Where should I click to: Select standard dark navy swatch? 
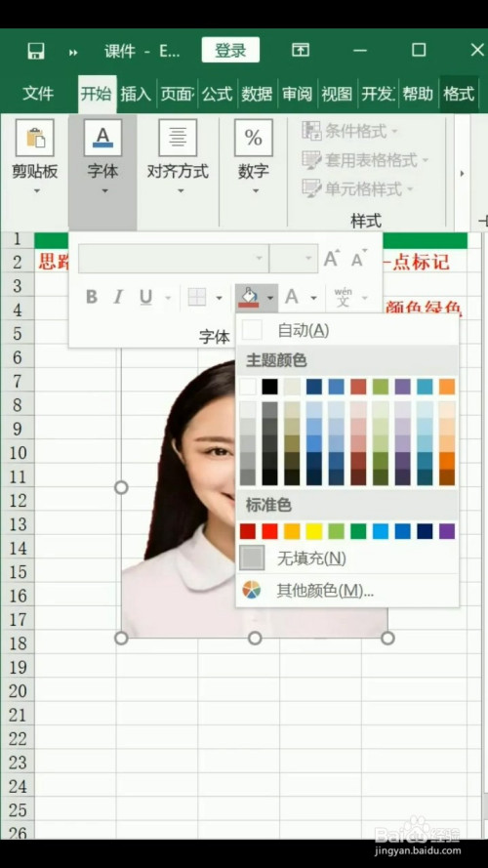coord(425,531)
